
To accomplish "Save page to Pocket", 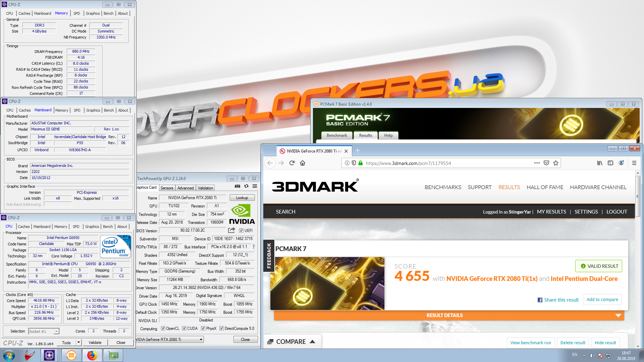I will (546, 163).
